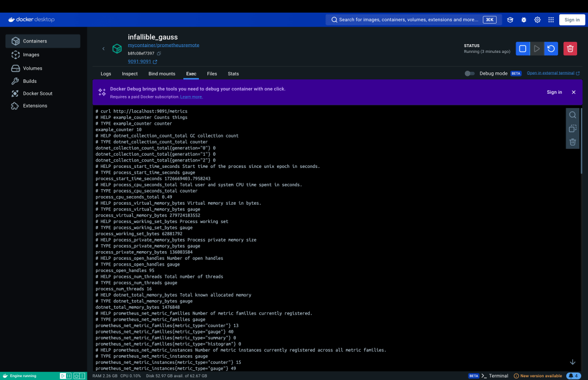588x380 pixels.
Task: Switch to the Logs tab
Action: 106,74
